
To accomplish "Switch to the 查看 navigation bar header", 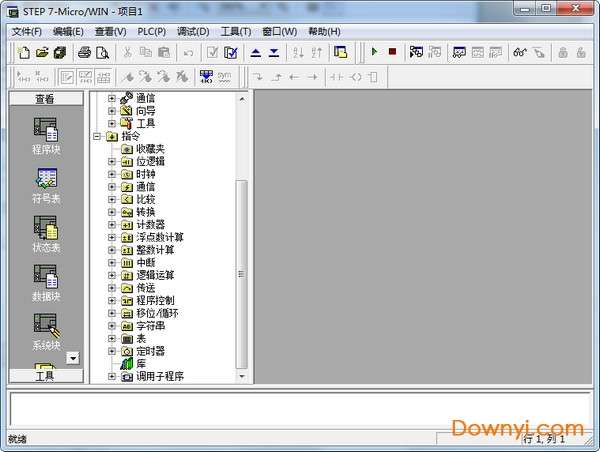I will 46,99.
